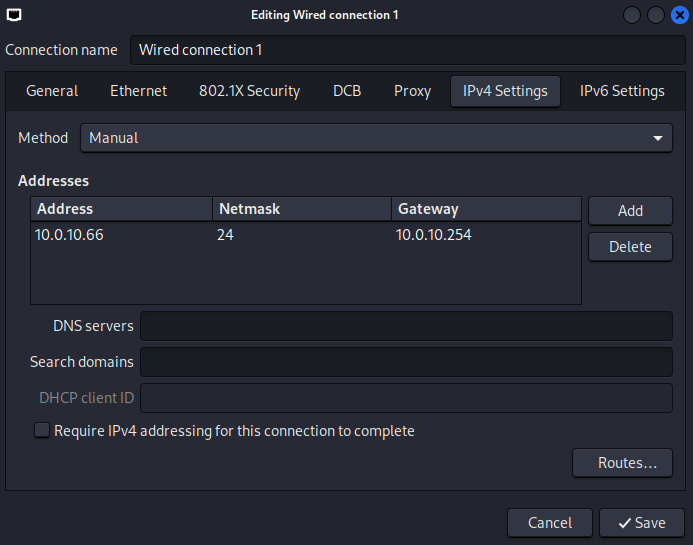The width and height of the screenshot is (693, 545).
Task: Switch to the Proxy tab
Action: [412, 91]
